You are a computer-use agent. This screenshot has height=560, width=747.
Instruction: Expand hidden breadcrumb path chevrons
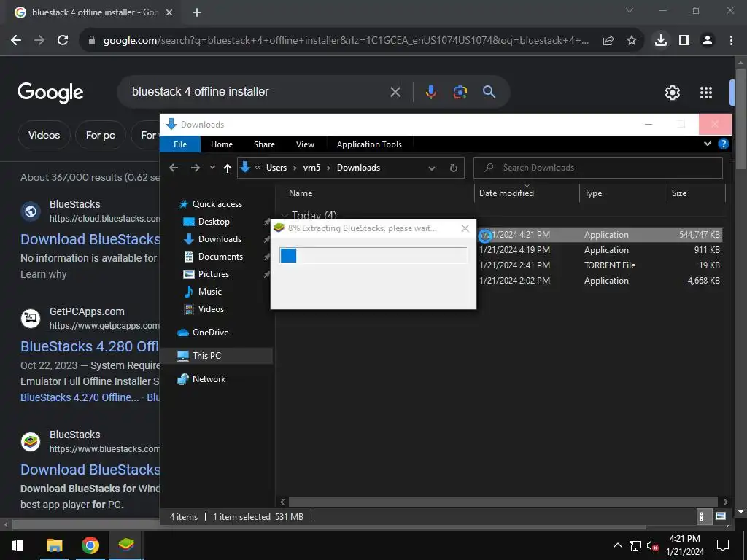(x=258, y=168)
